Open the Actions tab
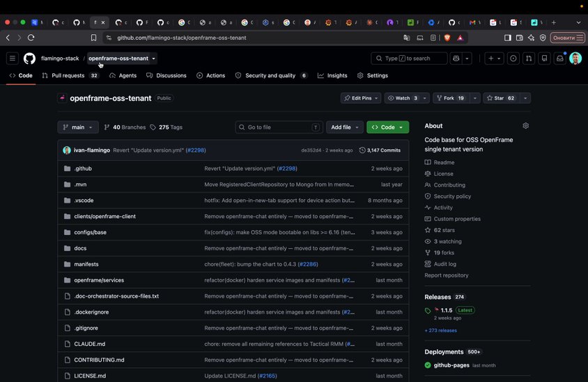Image resolution: width=588 pixels, height=382 pixels. point(211,75)
